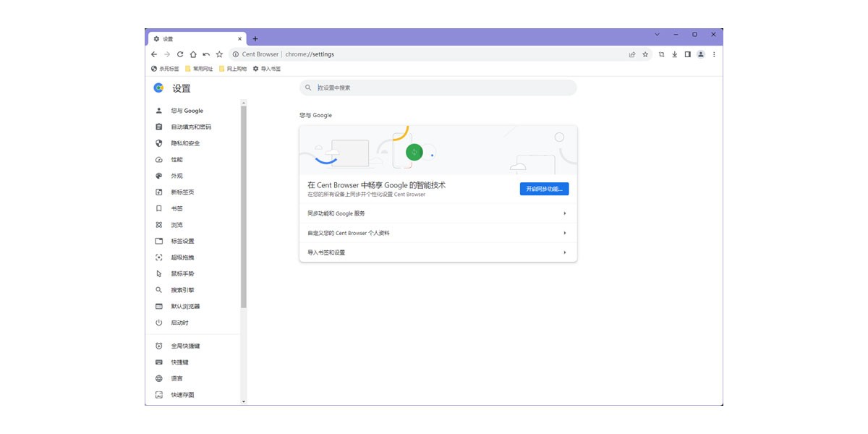Click the forward navigation arrow
Screen dimensions: 868x434
click(167, 54)
